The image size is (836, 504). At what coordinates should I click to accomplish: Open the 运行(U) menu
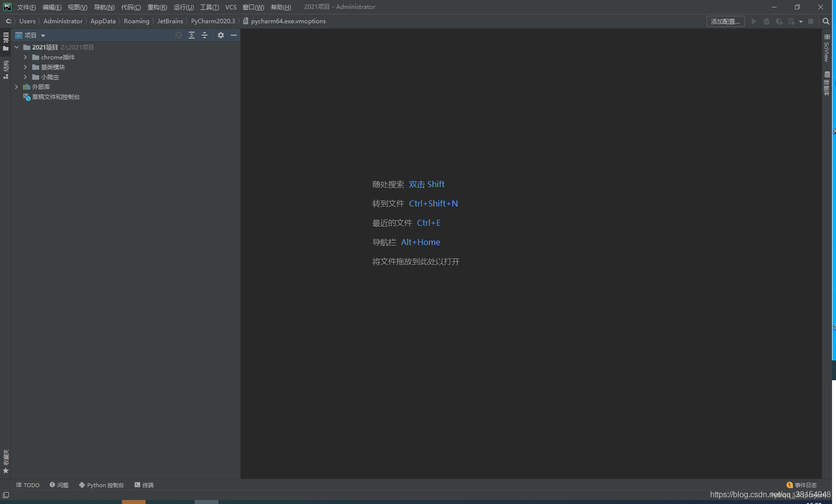(184, 7)
